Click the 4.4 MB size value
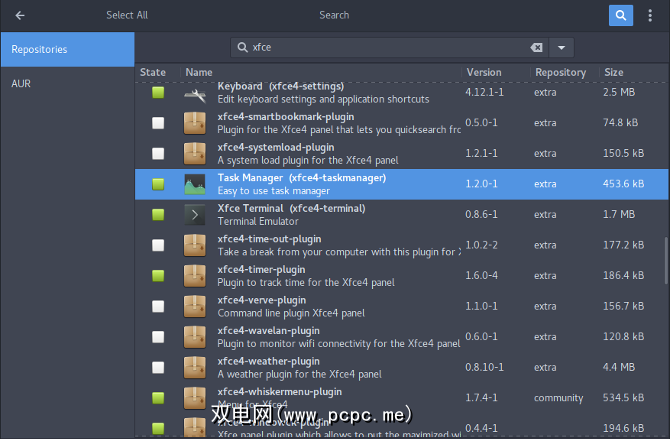This screenshot has width=670, height=439. click(619, 367)
